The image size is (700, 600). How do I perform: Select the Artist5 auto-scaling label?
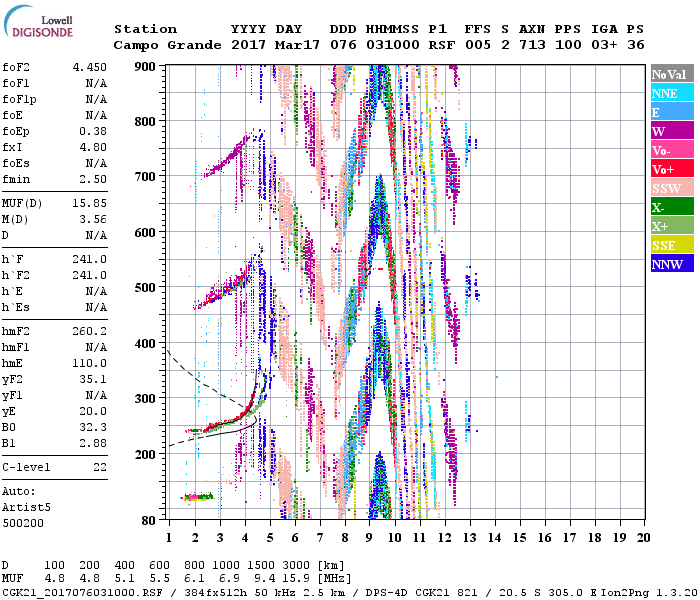(x=24, y=507)
